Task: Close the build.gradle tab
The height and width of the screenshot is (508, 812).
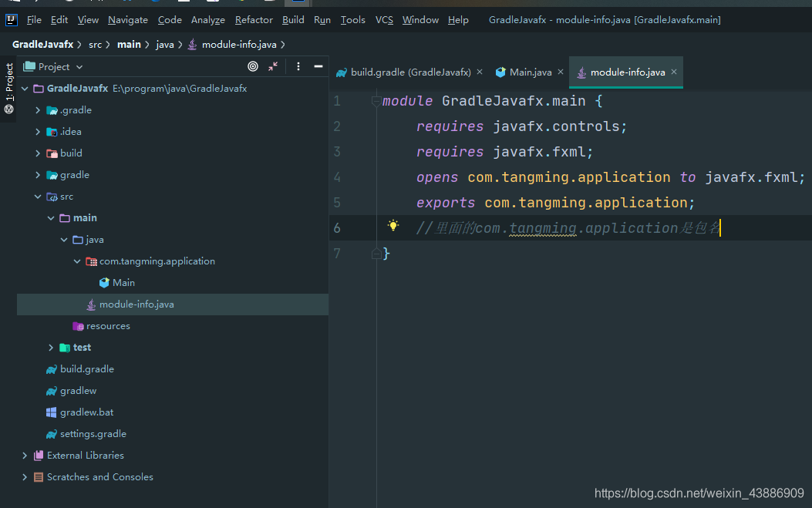Action: (x=480, y=72)
